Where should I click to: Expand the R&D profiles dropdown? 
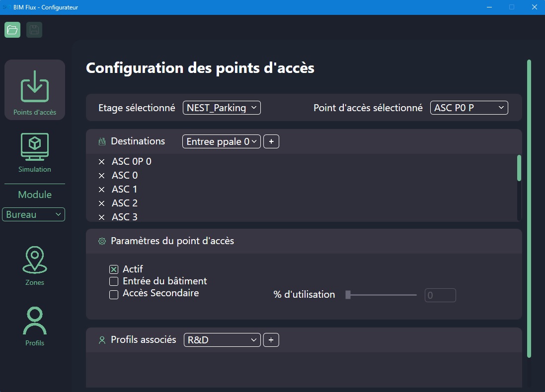(222, 340)
